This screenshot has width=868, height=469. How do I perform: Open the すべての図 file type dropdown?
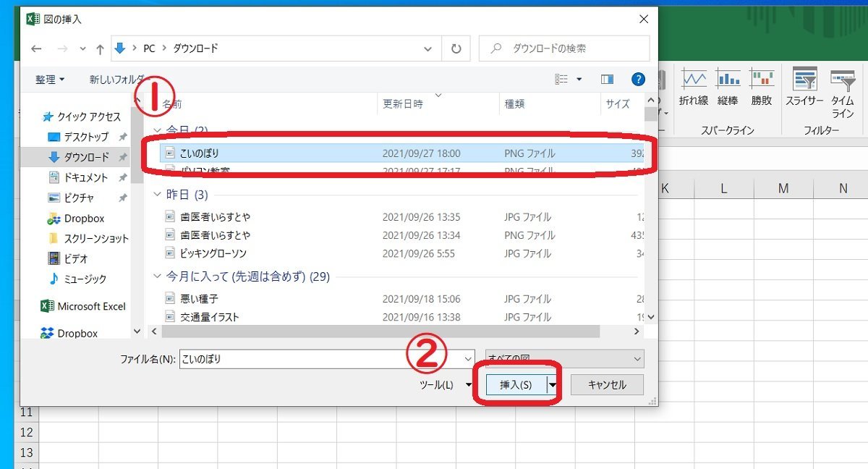point(636,358)
